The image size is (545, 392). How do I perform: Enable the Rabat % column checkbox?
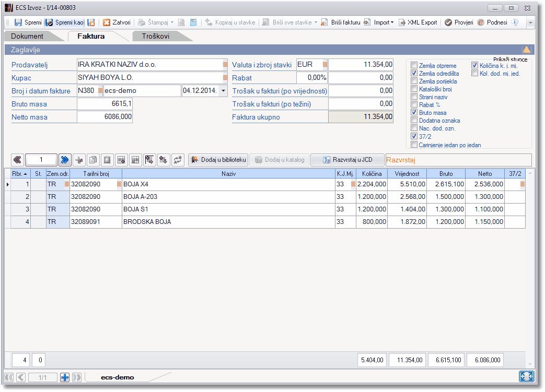coord(414,104)
